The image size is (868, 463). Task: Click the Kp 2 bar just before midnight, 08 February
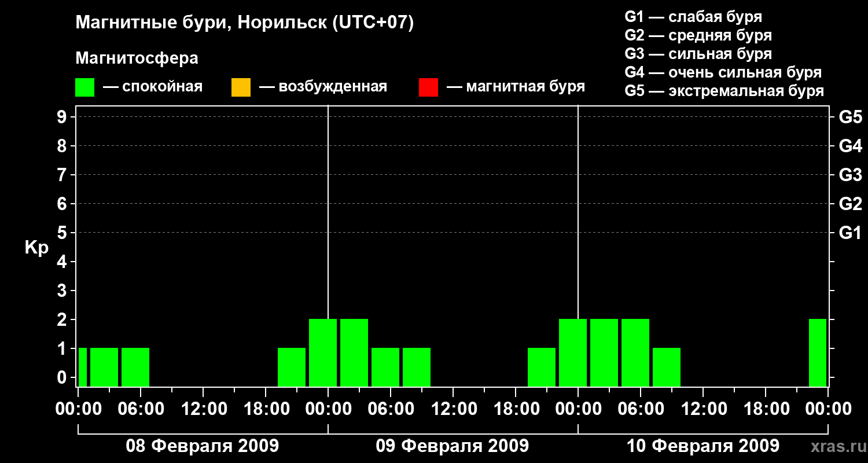point(323,352)
